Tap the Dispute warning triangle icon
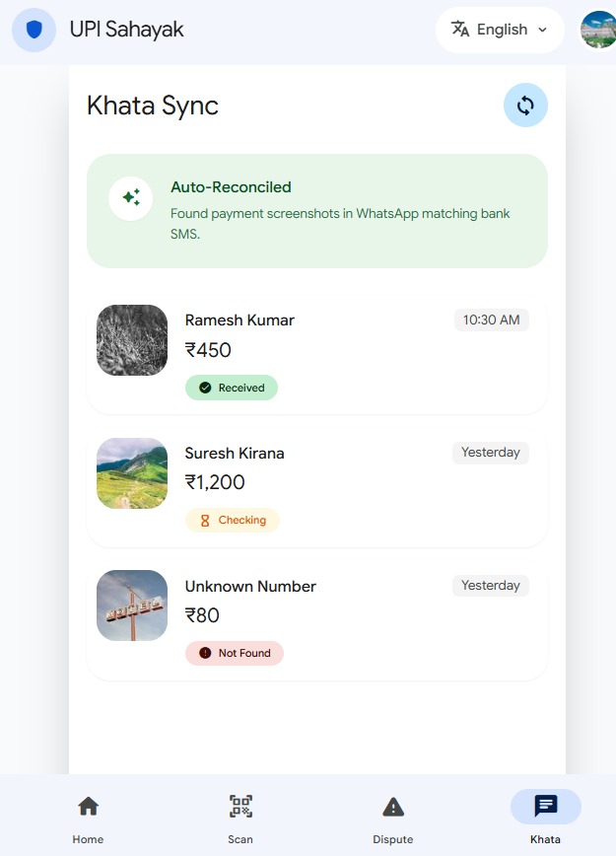The height and width of the screenshot is (856, 616). (x=393, y=807)
